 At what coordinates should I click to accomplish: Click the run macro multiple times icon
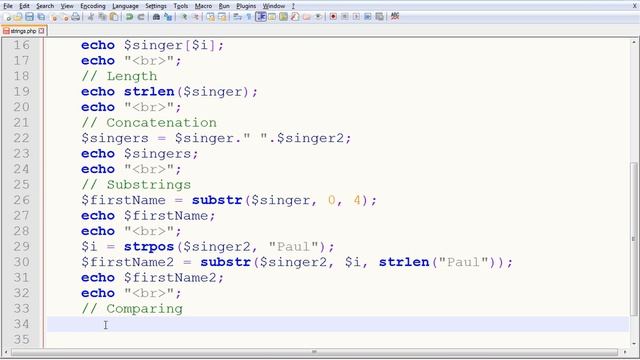click(x=367, y=17)
